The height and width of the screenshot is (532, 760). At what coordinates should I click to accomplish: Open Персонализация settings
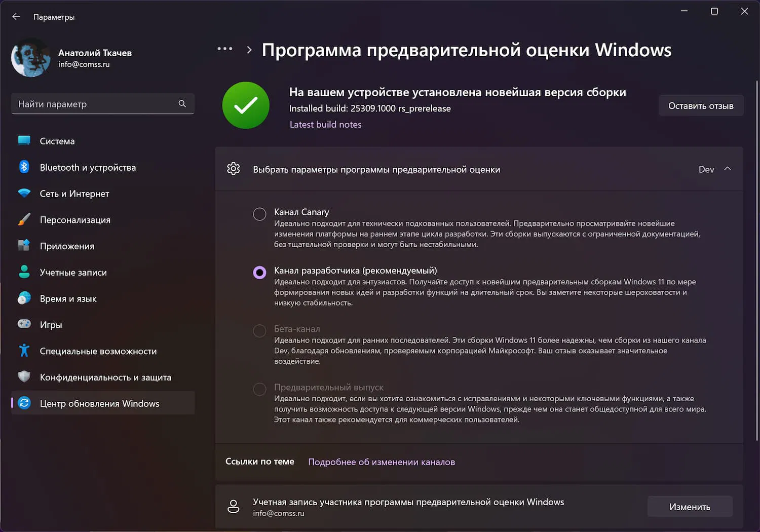click(103, 220)
